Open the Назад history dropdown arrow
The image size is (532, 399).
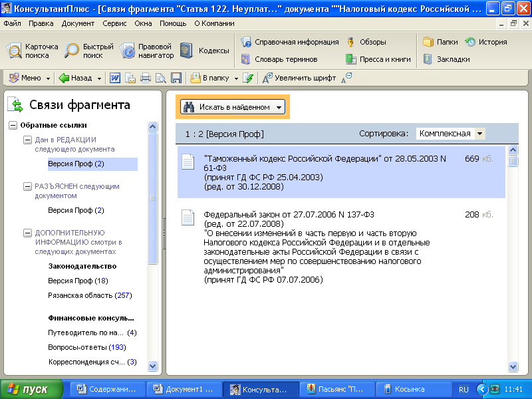(x=99, y=78)
